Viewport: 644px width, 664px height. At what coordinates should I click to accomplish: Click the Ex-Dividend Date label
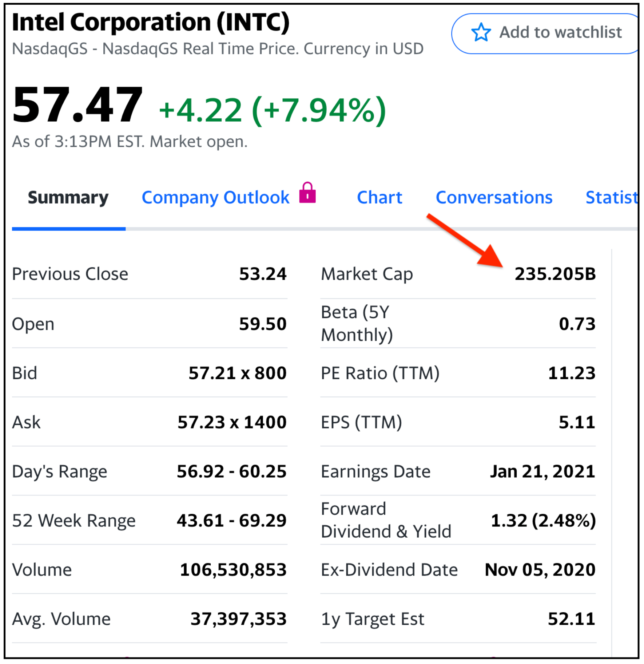[389, 570]
